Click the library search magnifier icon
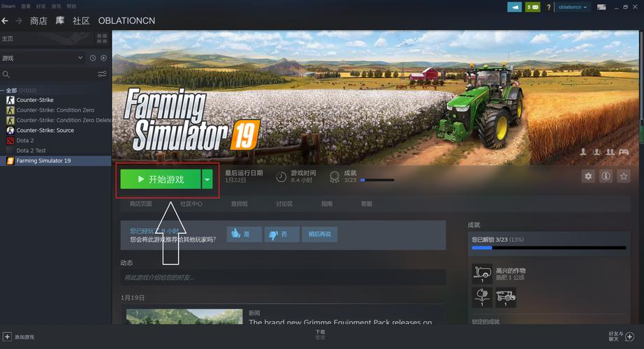The height and width of the screenshot is (349, 644). click(x=6, y=74)
